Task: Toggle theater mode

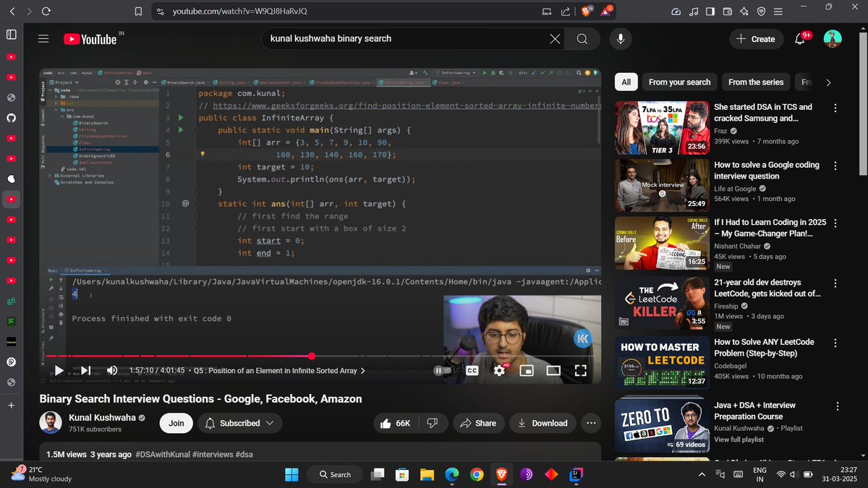Action: click(553, 370)
